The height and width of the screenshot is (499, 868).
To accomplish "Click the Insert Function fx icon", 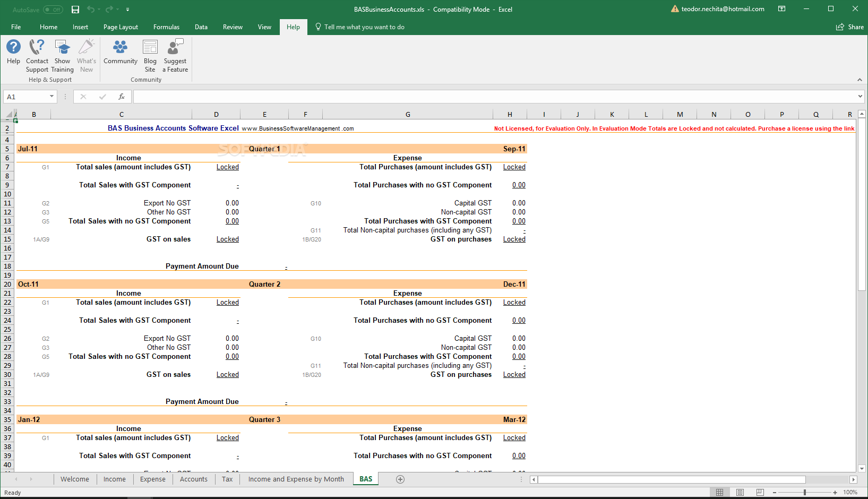I will [x=122, y=97].
